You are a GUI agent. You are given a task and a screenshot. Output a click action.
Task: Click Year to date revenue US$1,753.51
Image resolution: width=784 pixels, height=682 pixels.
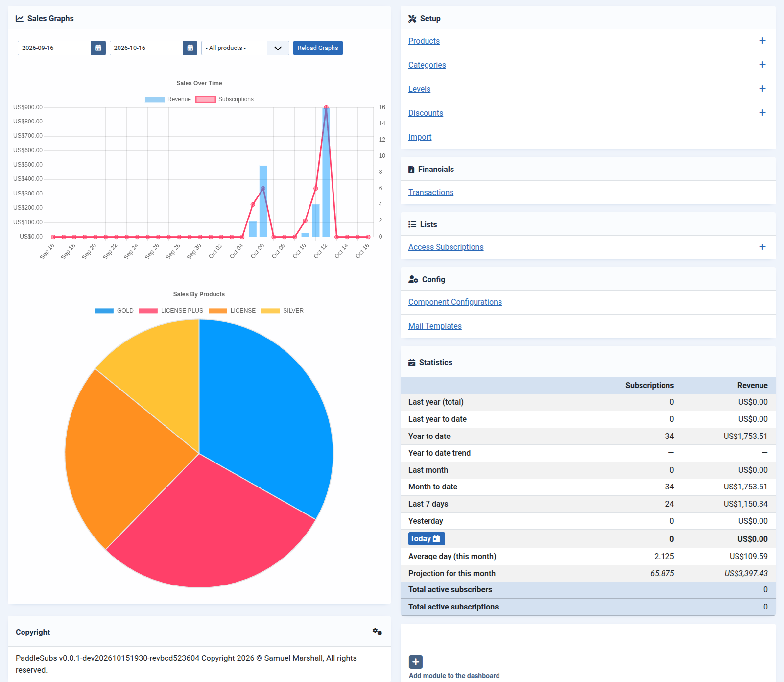pos(745,436)
